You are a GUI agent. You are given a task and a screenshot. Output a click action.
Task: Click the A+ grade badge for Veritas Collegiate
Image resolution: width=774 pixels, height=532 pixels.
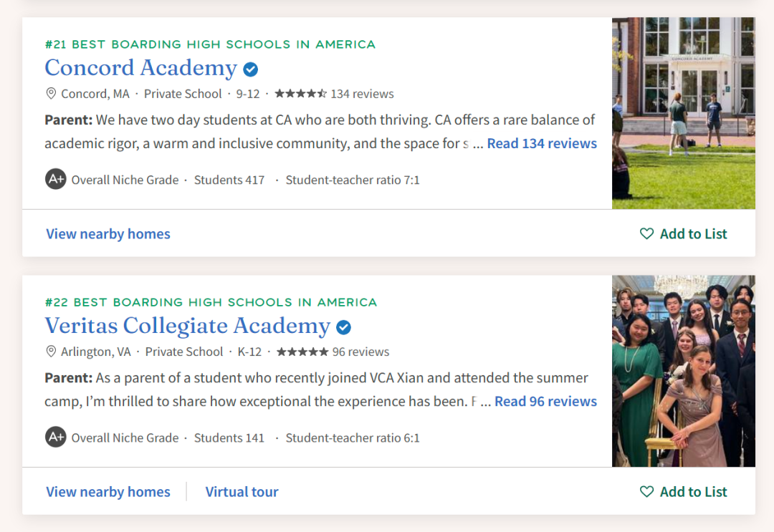(x=56, y=437)
